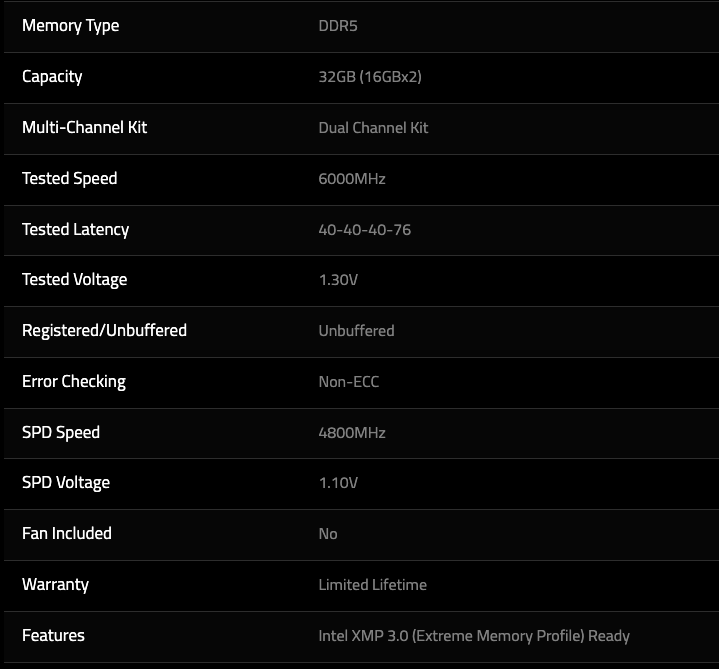The image size is (719, 669).
Task: Click the Intel XMP 3.0 features text
Action: click(x=474, y=636)
